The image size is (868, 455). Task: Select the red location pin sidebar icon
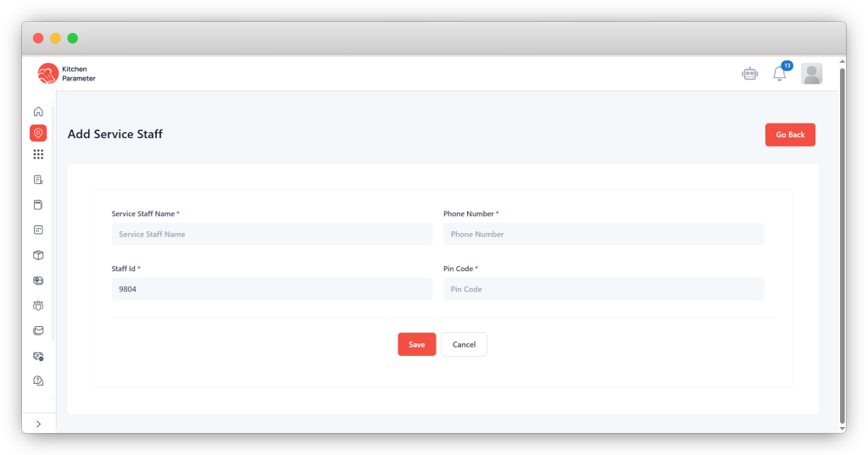[x=38, y=133]
